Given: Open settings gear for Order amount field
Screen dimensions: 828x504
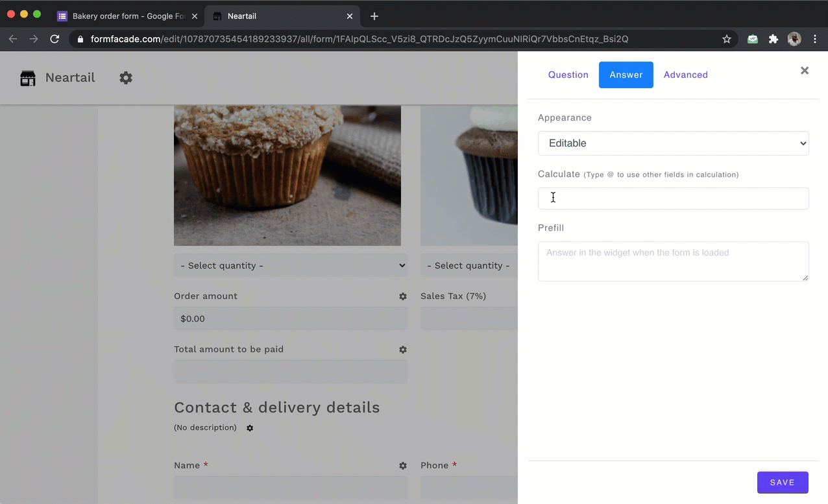Looking at the screenshot, I should [403, 296].
